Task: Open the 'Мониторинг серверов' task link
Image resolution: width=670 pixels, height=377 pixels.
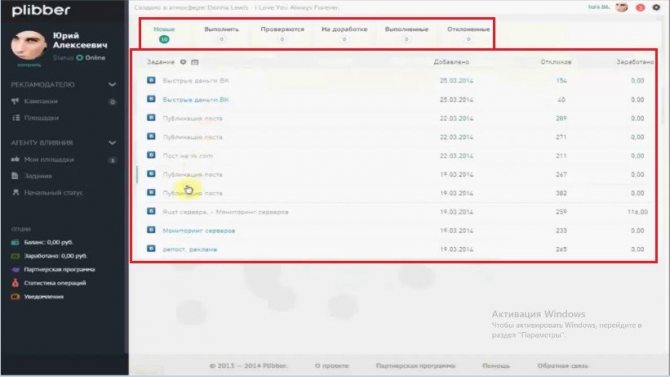Action: [199, 230]
